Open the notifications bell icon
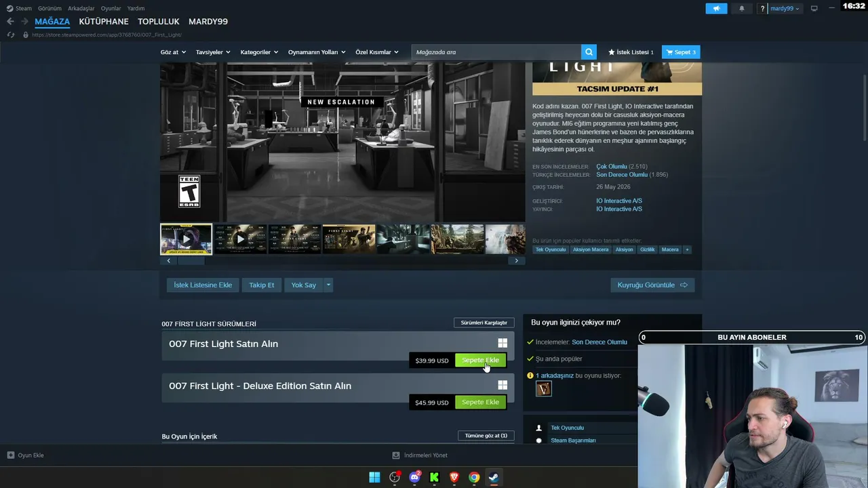Screen dimensions: 868x488 pos(741,9)
